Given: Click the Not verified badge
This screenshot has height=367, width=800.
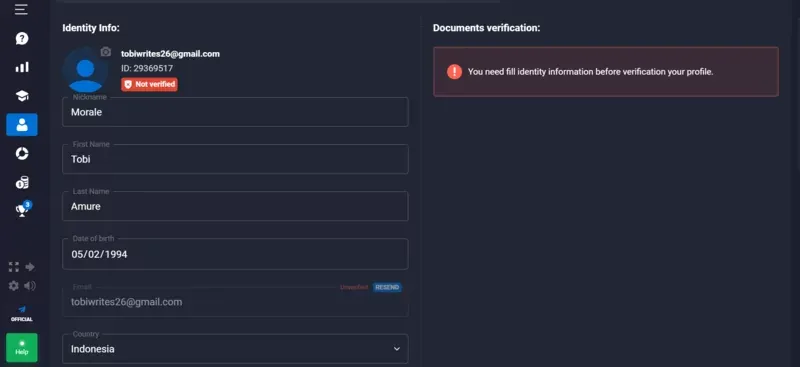Looking at the screenshot, I should coord(149,84).
